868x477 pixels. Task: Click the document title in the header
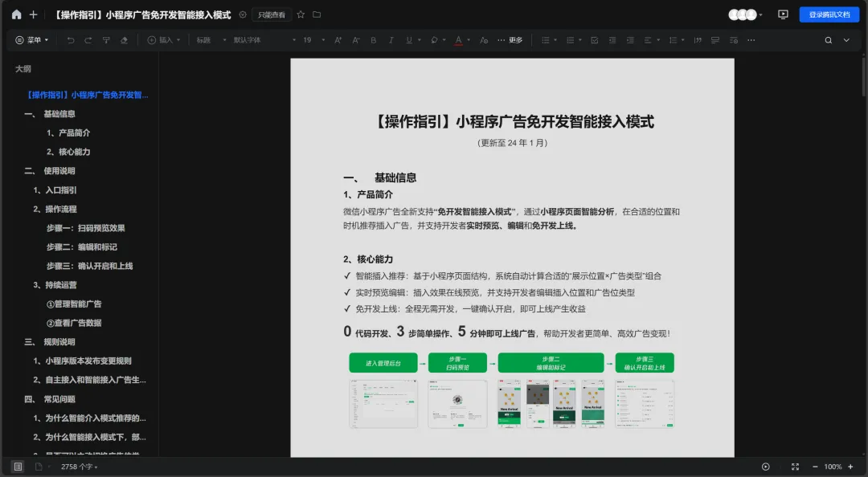coord(143,15)
